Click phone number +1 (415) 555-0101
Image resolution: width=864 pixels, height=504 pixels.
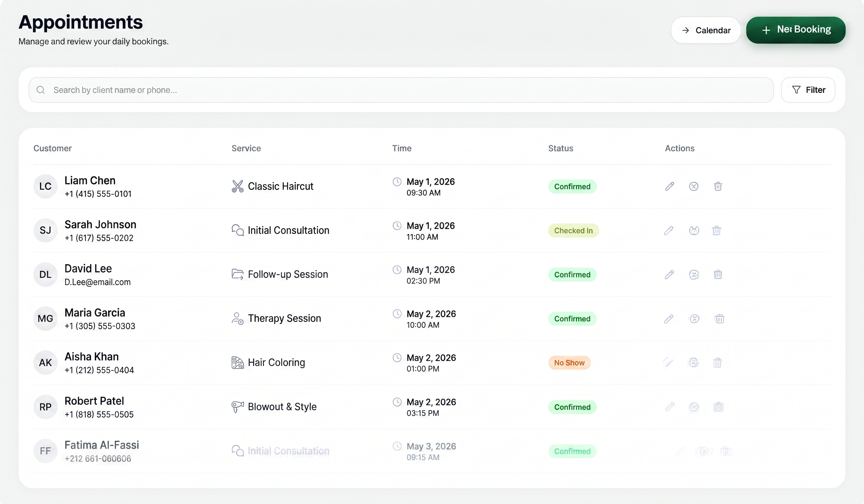pos(98,194)
